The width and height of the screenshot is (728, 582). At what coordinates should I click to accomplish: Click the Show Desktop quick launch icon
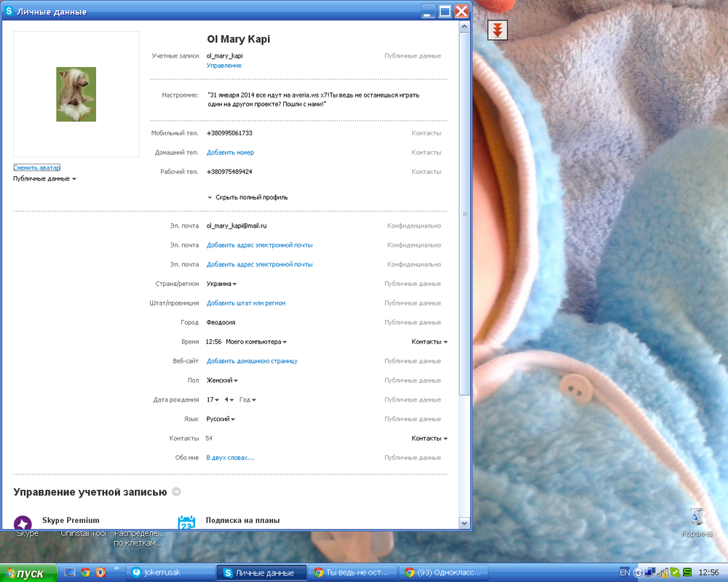pyautogui.click(x=70, y=573)
